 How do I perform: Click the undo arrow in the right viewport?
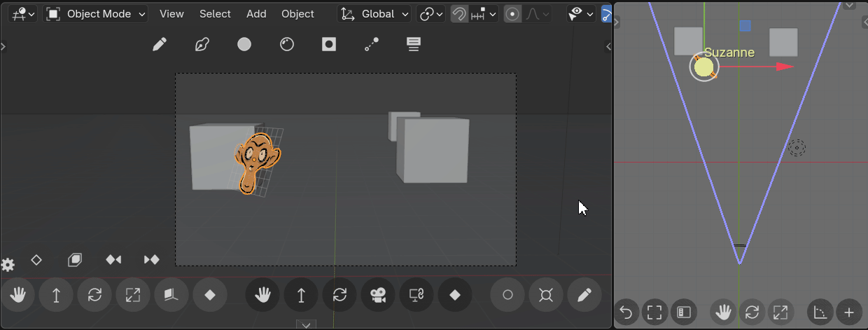pos(626,312)
